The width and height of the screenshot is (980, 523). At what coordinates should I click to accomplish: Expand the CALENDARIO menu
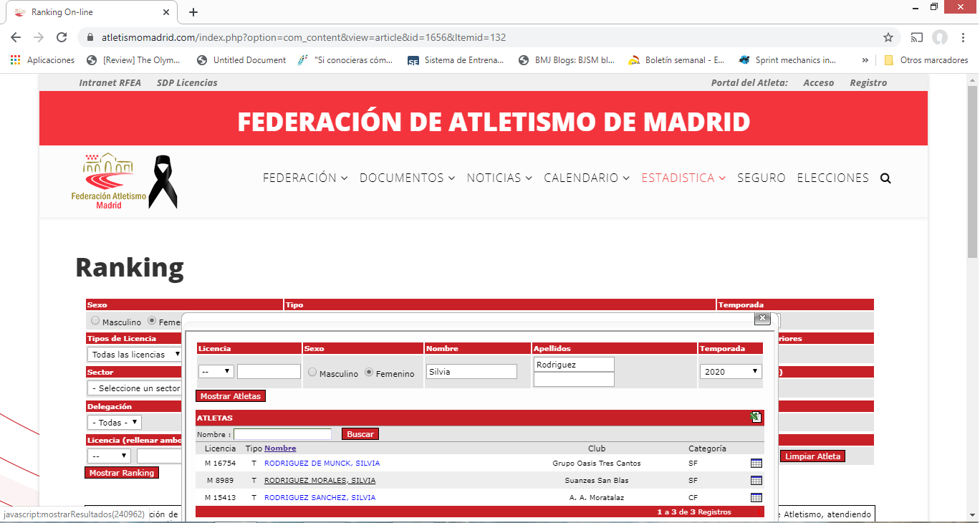(x=587, y=178)
